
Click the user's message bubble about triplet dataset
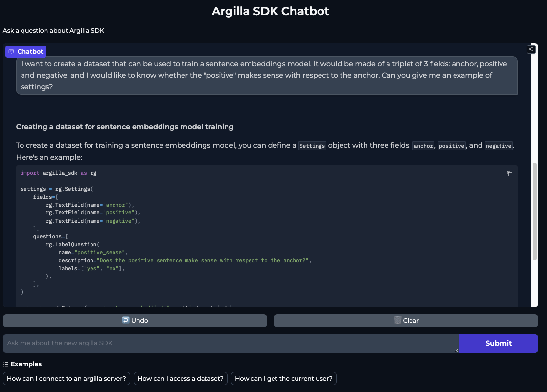pos(267,75)
